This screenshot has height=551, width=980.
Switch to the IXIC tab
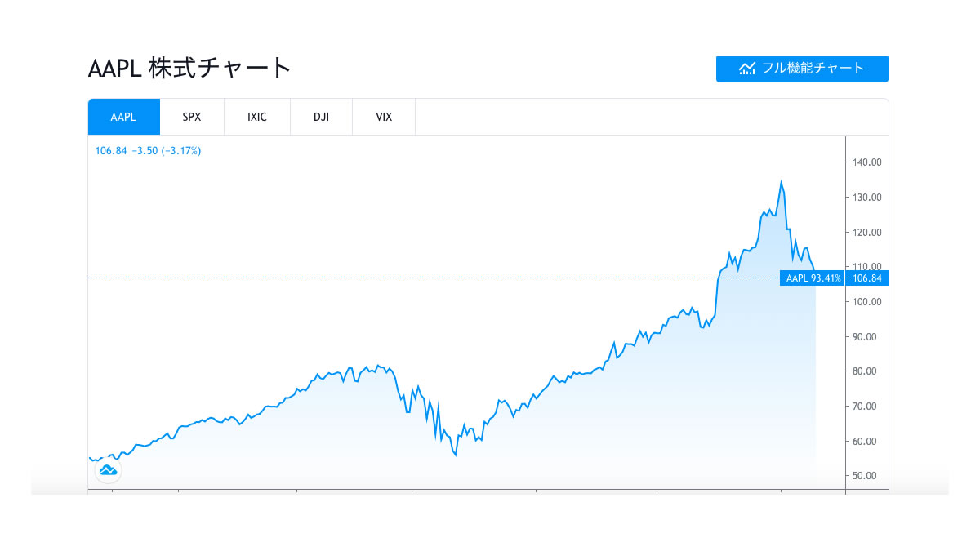(257, 117)
